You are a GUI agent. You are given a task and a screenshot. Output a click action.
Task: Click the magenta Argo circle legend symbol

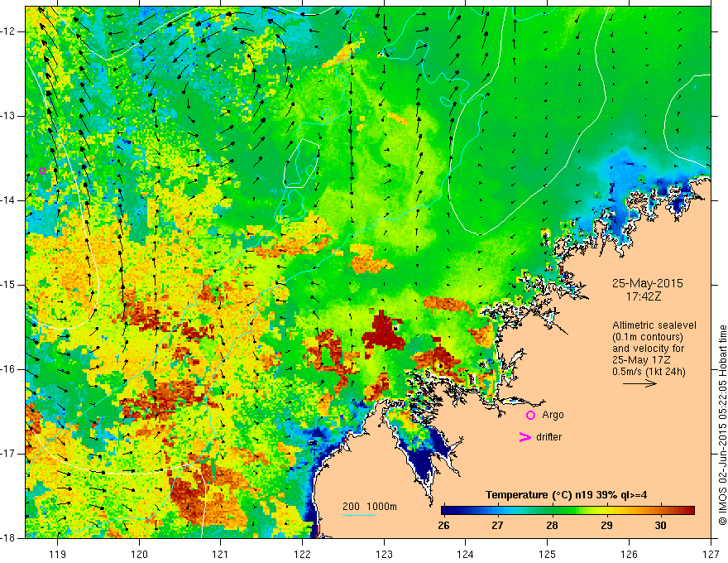[x=530, y=415]
